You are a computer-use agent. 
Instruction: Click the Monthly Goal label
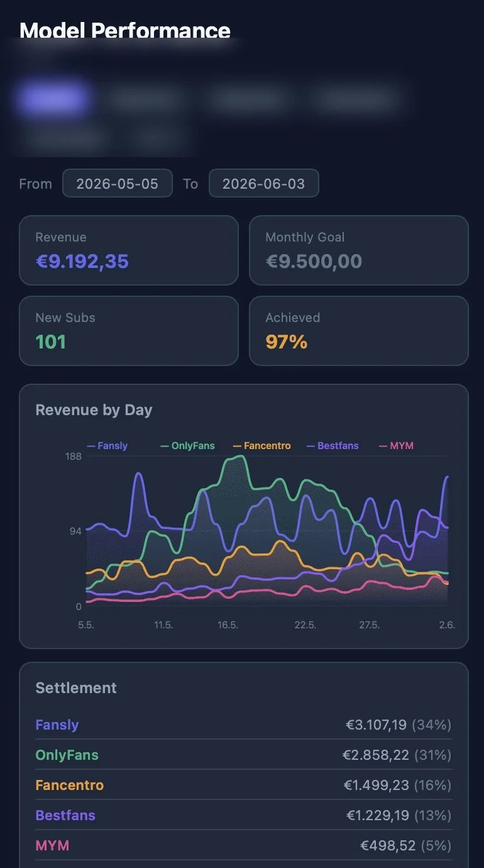[x=305, y=238]
